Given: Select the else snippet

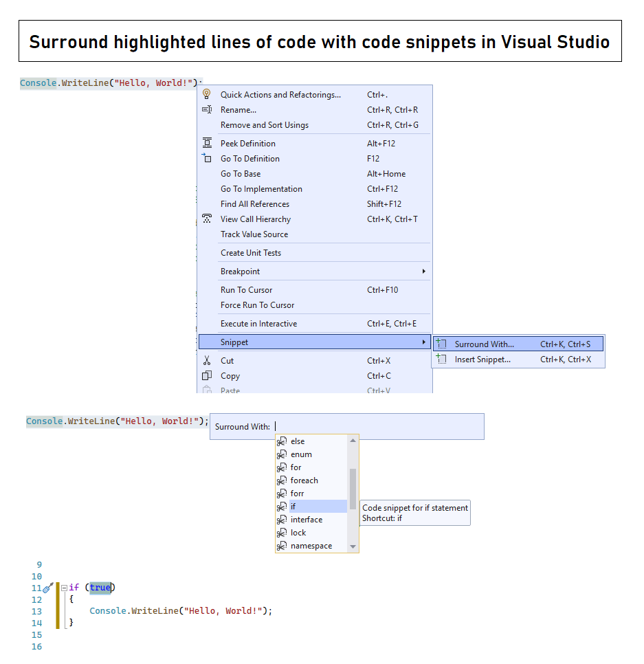Looking at the screenshot, I should click(x=311, y=441).
